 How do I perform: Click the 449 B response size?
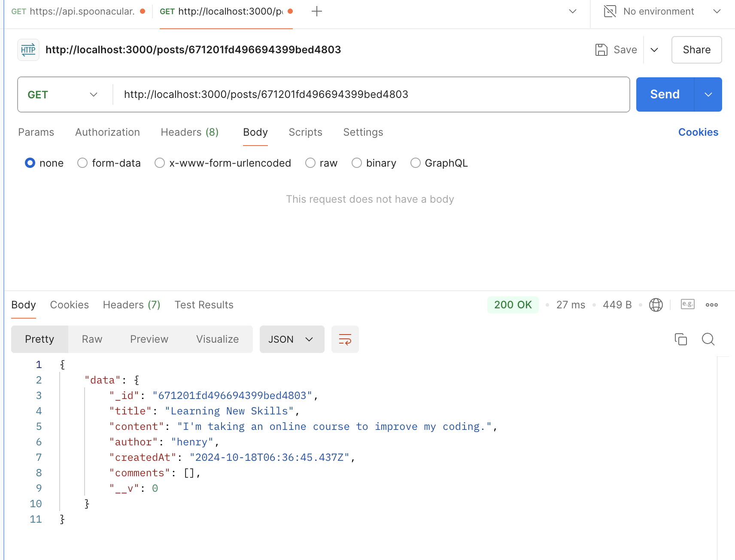(617, 305)
